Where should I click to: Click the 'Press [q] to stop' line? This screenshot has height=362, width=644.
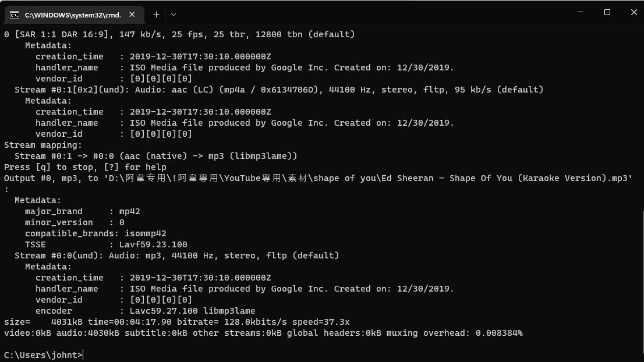pos(85,167)
